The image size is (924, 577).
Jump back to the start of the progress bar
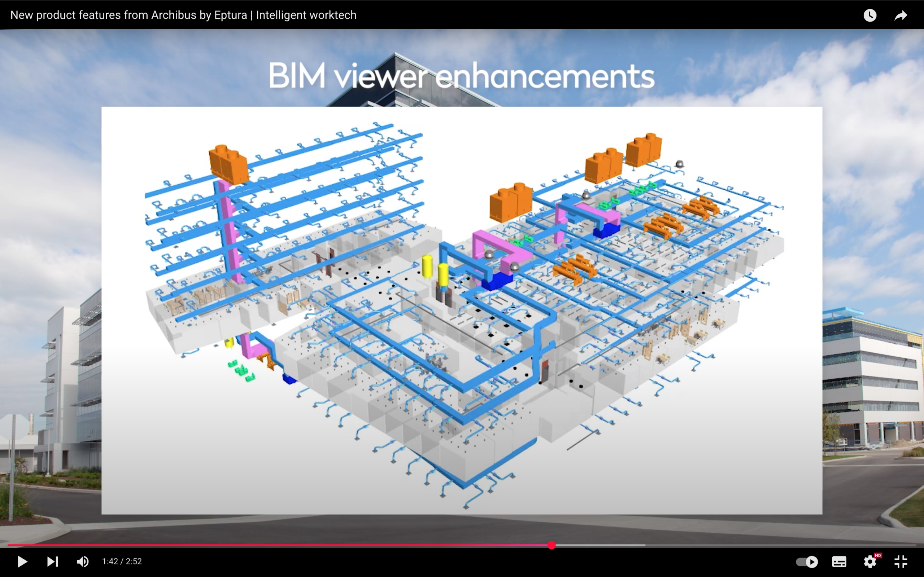pos(8,545)
